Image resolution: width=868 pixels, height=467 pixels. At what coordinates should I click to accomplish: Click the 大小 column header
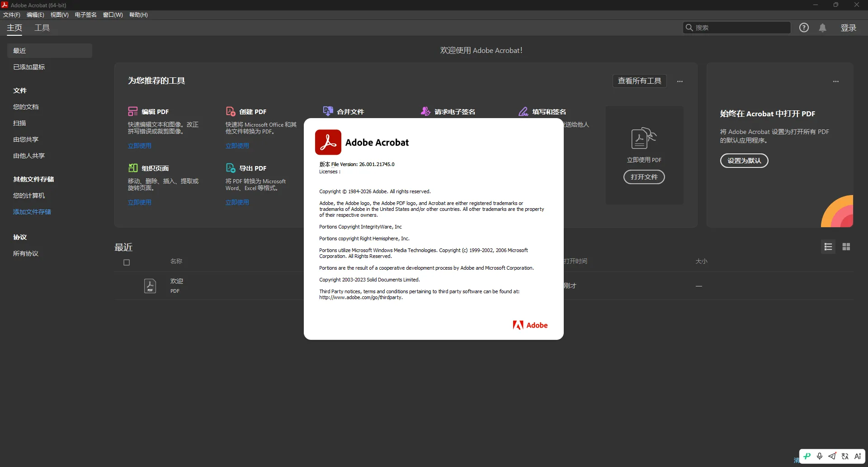point(701,261)
